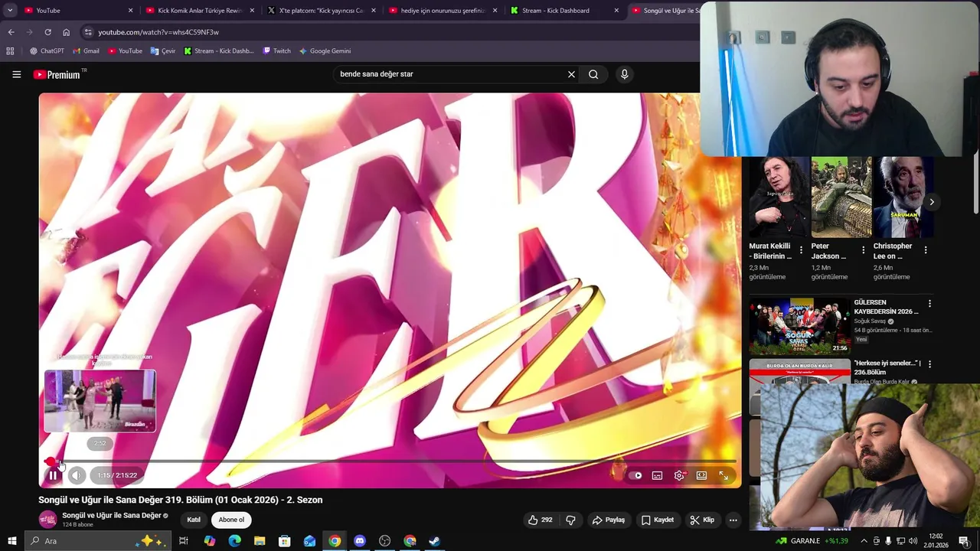Image resolution: width=980 pixels, height=551 pixels.
Task: Open the ChatGPT bookmark
Action: (x=47, y=51)
